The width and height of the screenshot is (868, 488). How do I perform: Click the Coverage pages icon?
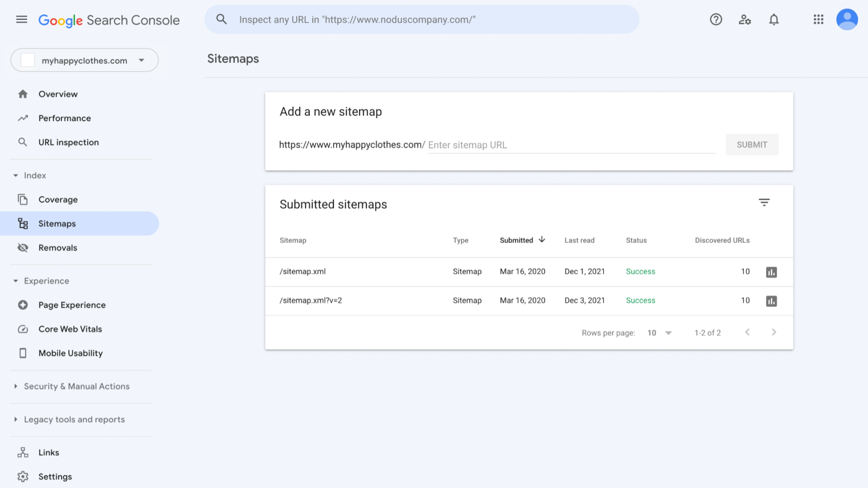click(23, 199)
